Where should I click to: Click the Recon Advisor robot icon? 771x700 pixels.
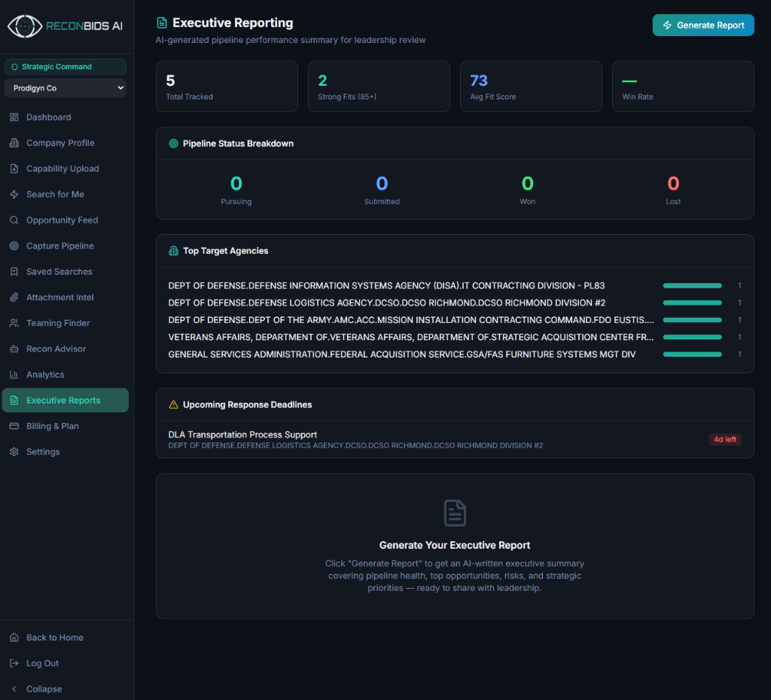click(14, 349)
